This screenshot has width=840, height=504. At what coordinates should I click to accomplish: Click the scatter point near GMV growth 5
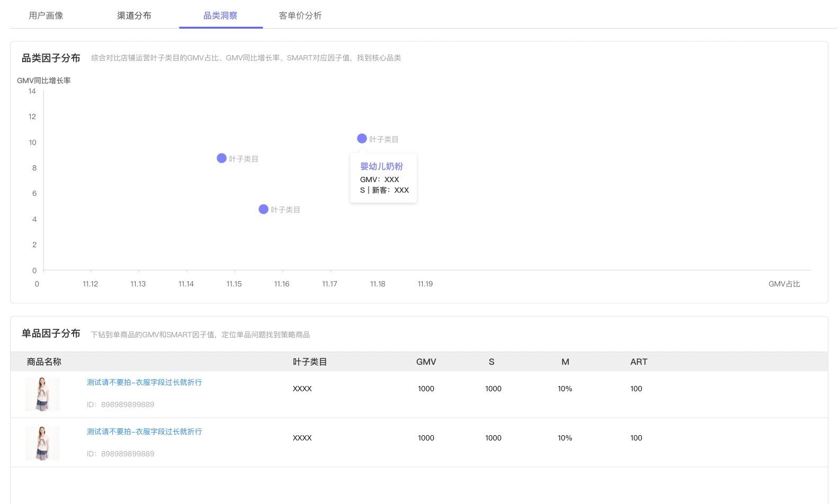(263, 209)
